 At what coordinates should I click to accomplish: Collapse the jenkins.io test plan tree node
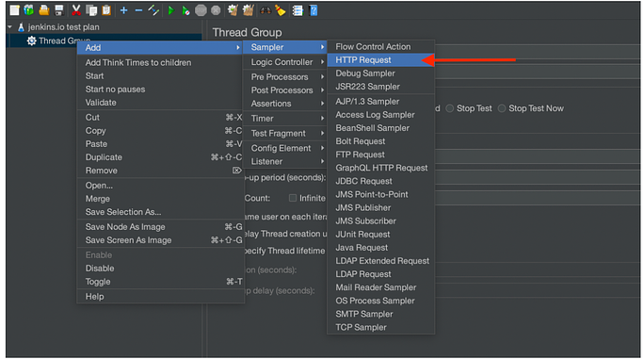(x=9, y=26)
